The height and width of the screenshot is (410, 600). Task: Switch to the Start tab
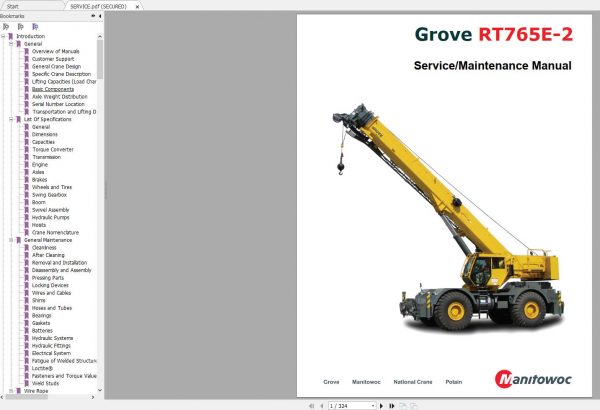tap(13, 7)
